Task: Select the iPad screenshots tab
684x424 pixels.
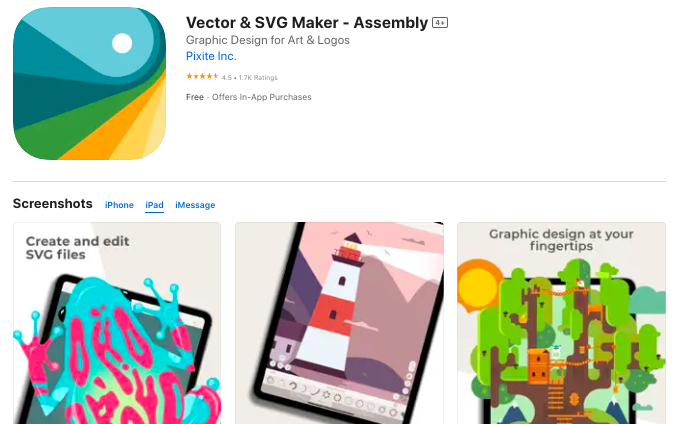Action: pos(154,205)
